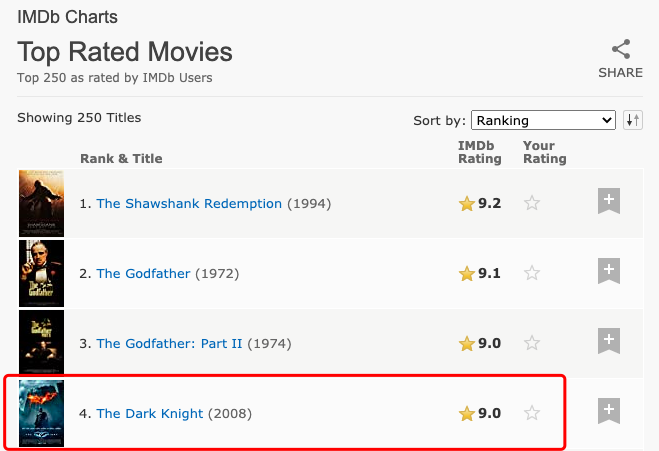Viewport: 659px width, 451px height.
Task: Add The Dark Knight to watchlist
Action: point(609,411)
